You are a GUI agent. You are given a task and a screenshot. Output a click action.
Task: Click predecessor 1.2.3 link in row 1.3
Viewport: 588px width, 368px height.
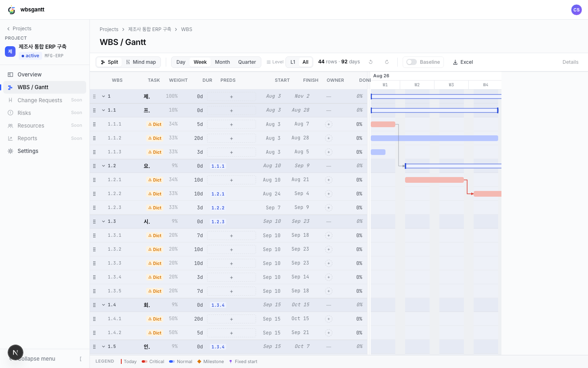[x=218, y=222]
